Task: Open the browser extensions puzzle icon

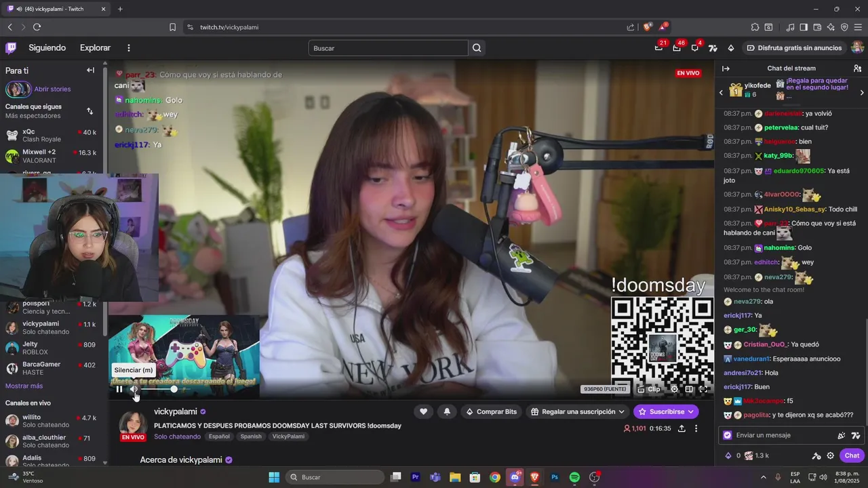Action: pos(755,27)
